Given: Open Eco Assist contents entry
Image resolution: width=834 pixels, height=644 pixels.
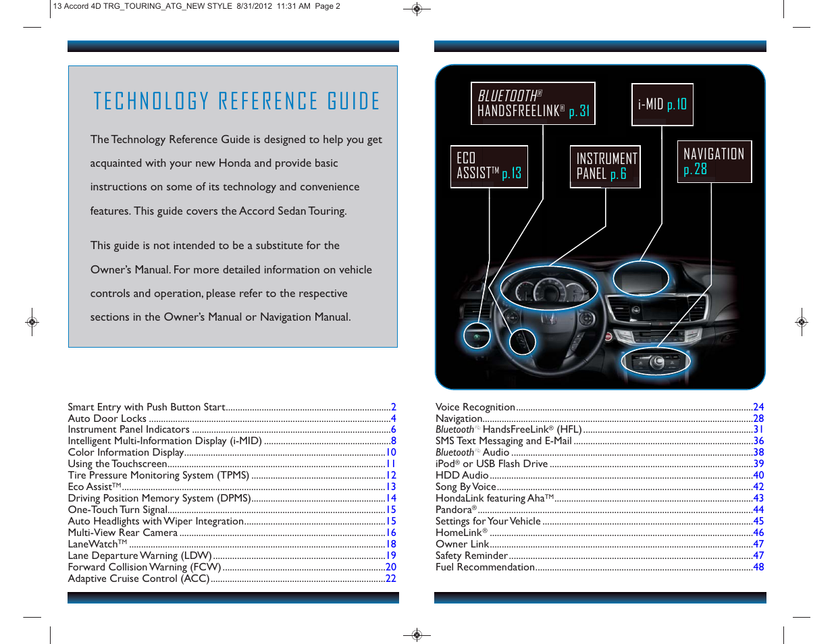Looking at the screenshot, I should (232, 487).
